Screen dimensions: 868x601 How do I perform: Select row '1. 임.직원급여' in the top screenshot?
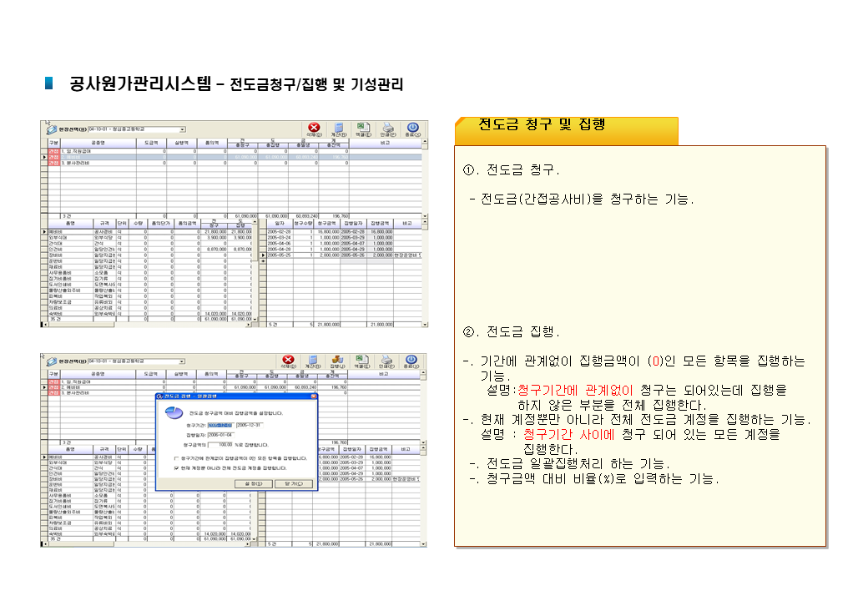(235, 151)
